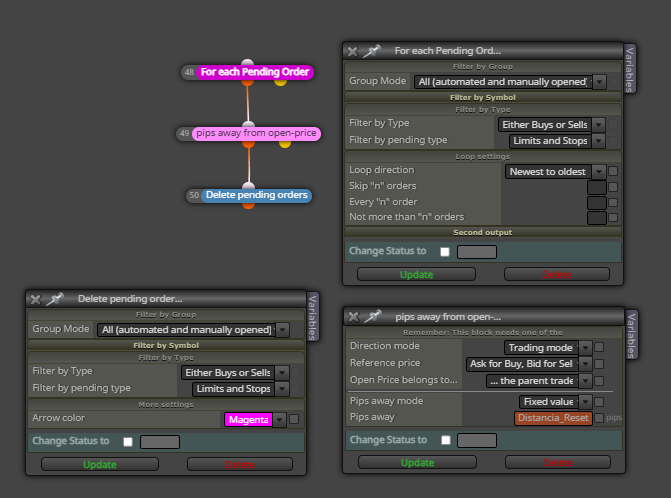This screenshot has width=671, height=498.
Task: Pin the Delete pending order panel
Action: (55, 299)
